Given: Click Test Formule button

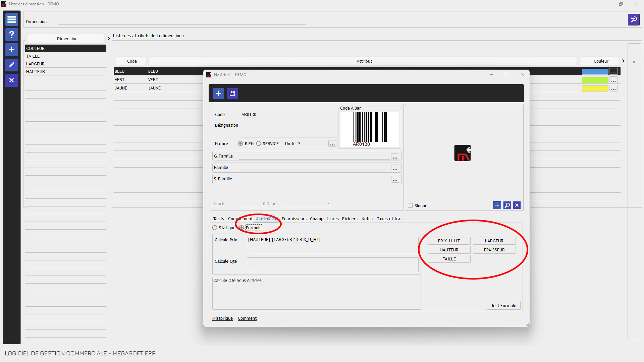Looking at the screenshot, I should 503,305.
